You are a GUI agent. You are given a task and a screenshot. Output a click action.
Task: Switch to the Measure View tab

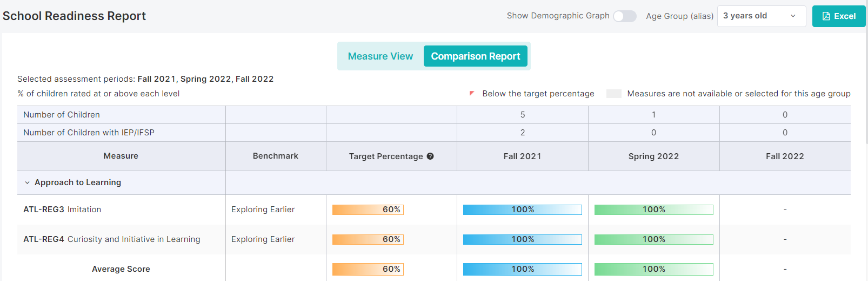(380, 56)
